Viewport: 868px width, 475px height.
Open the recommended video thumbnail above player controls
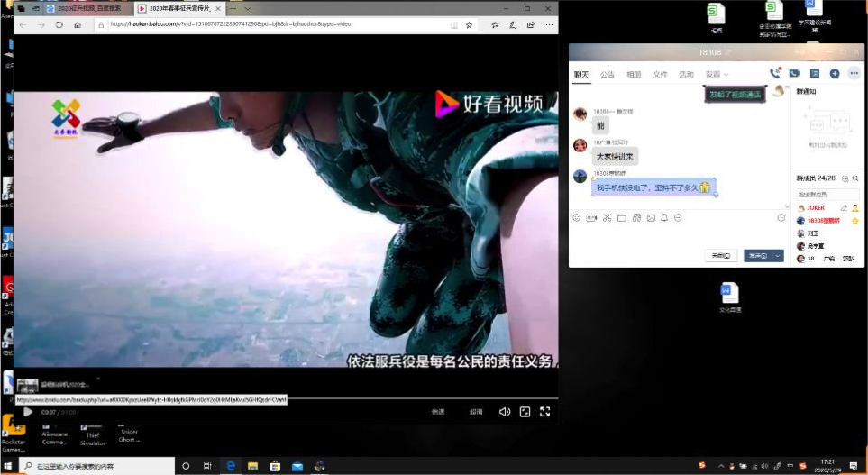28,385
